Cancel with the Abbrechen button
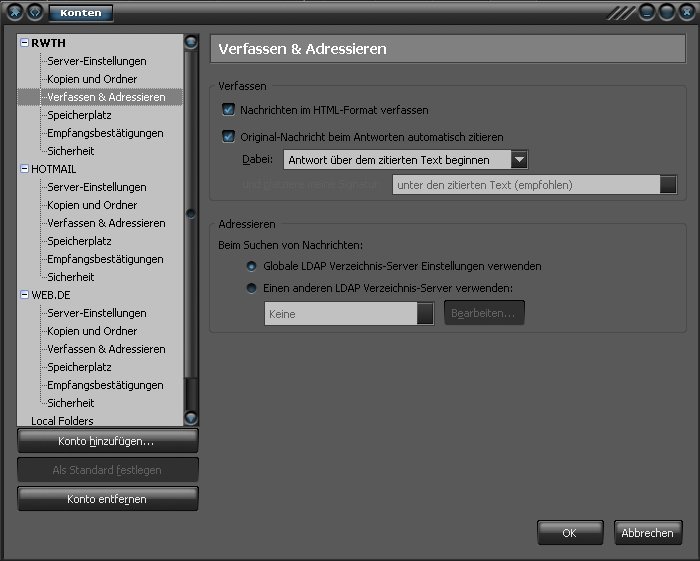Viewport: 700px width, 561px height. pyautogui.click(x=648, y=532)
